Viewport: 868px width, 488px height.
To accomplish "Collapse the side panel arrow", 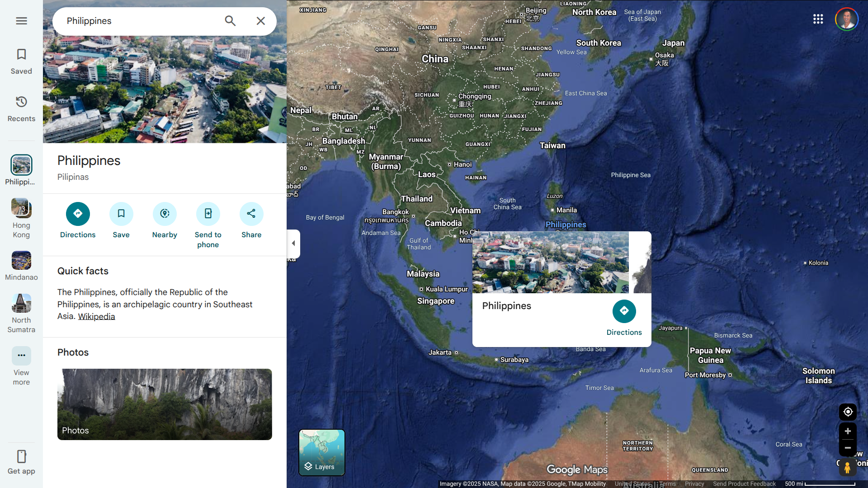I will [293, 244].
